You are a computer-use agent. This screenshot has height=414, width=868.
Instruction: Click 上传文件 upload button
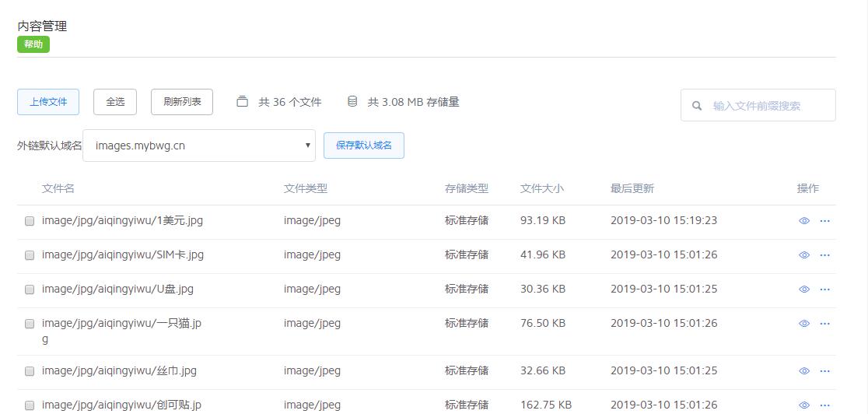tap(48, 102)
